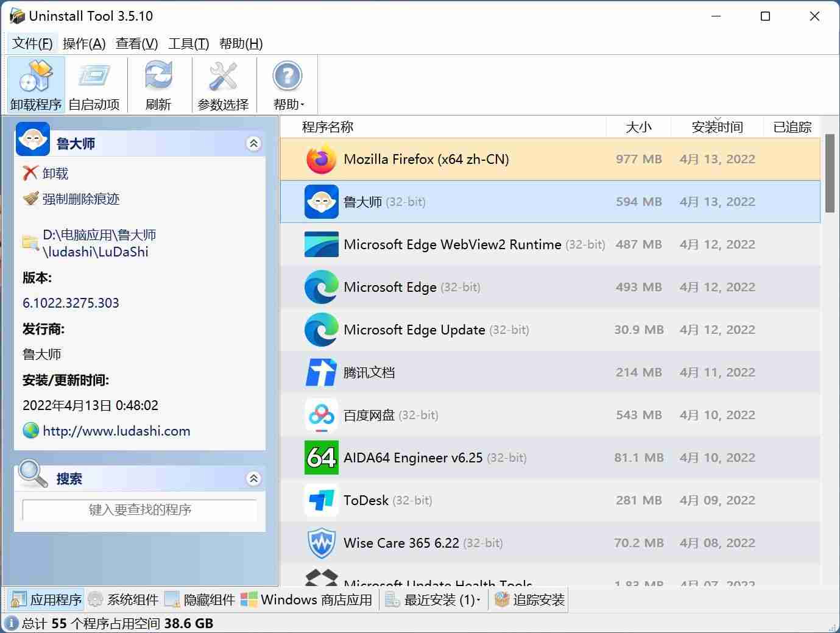
Task: Collapse the 搜索 search panel
Action: click(x=253, y=479)
